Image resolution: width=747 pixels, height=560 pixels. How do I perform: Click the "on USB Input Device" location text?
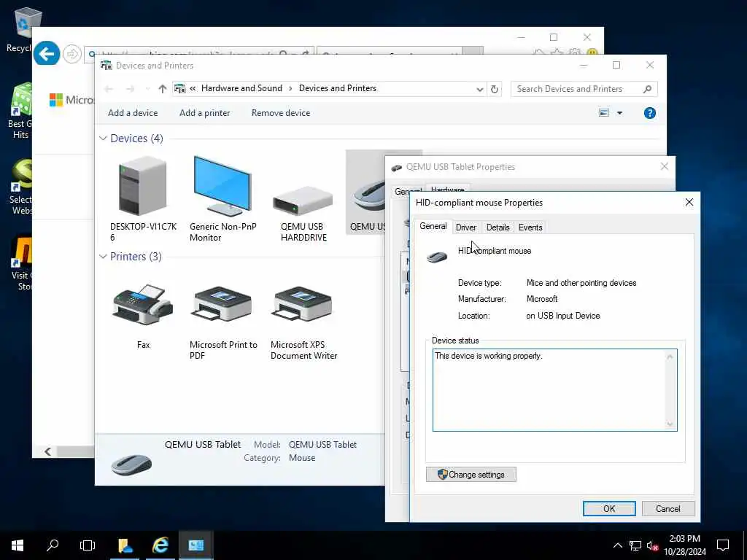(563, 316)
